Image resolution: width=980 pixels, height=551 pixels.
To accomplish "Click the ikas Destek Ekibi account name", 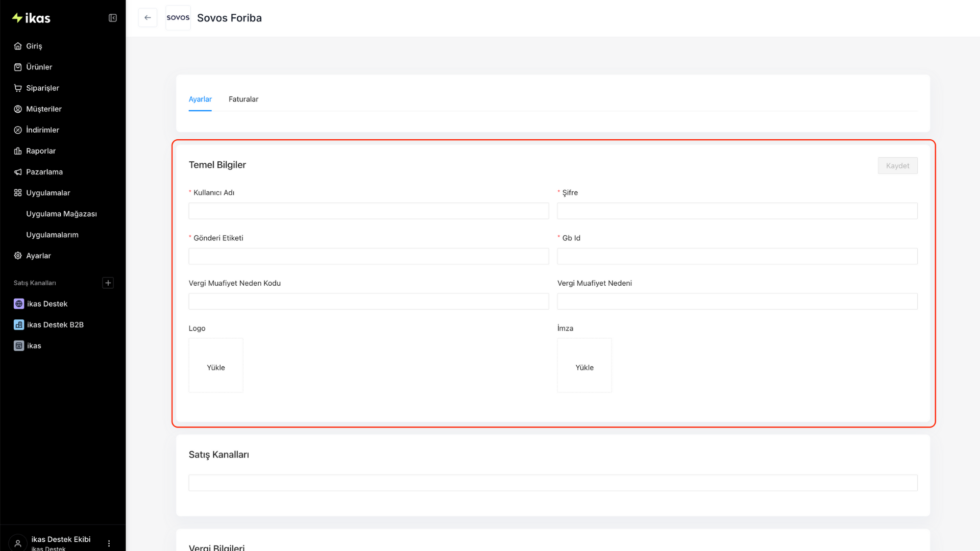I will (x=61, y=539).
